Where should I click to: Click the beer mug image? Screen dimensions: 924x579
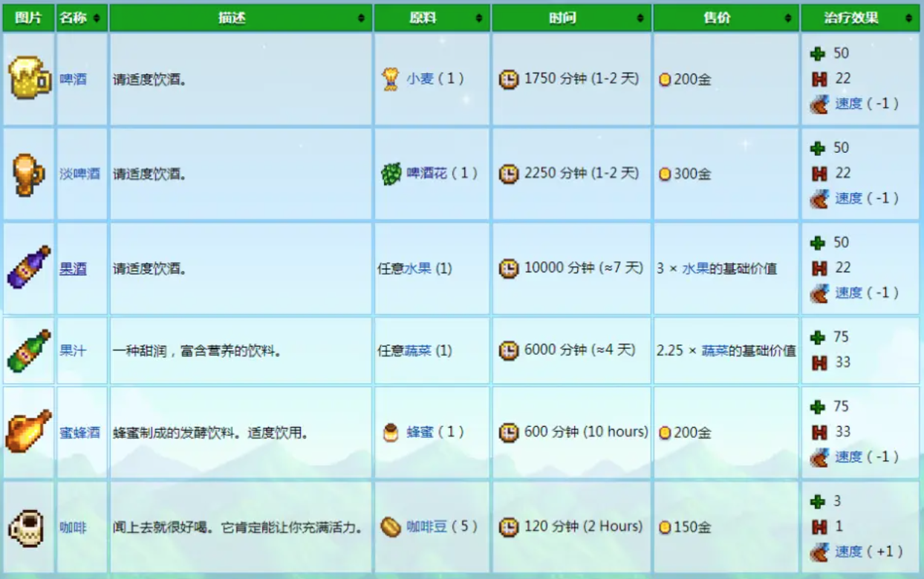[x=29, y=78]
